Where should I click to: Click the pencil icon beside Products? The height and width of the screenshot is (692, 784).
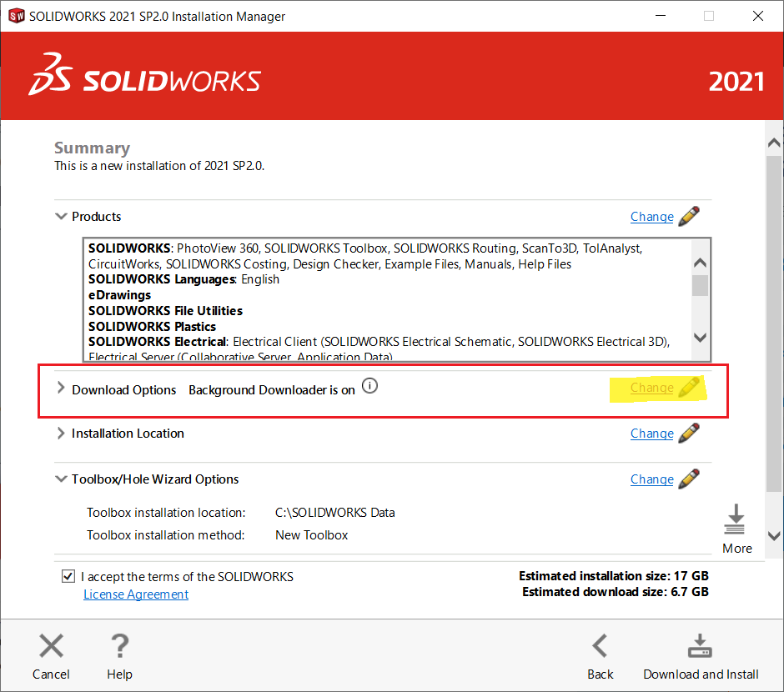pos(688,217)
